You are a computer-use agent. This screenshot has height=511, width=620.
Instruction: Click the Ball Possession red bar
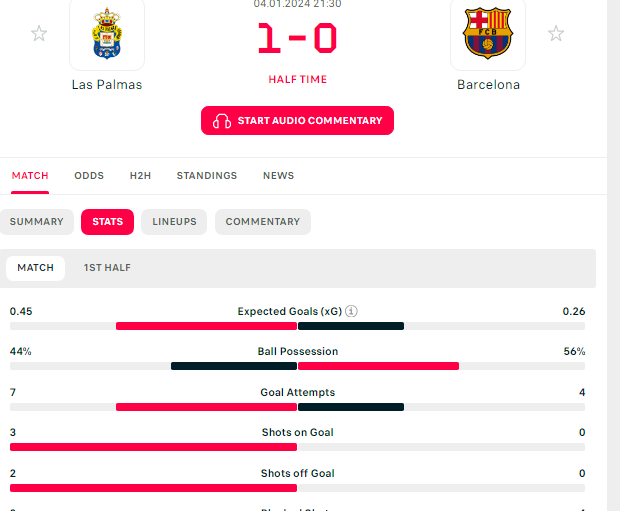click(378, 366)
